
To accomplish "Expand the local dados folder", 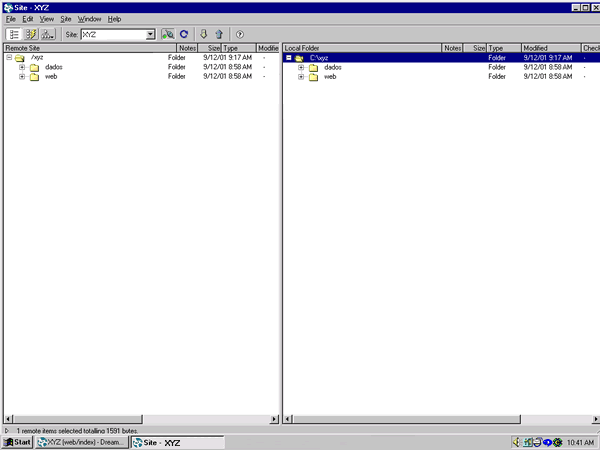I will 300,67.
